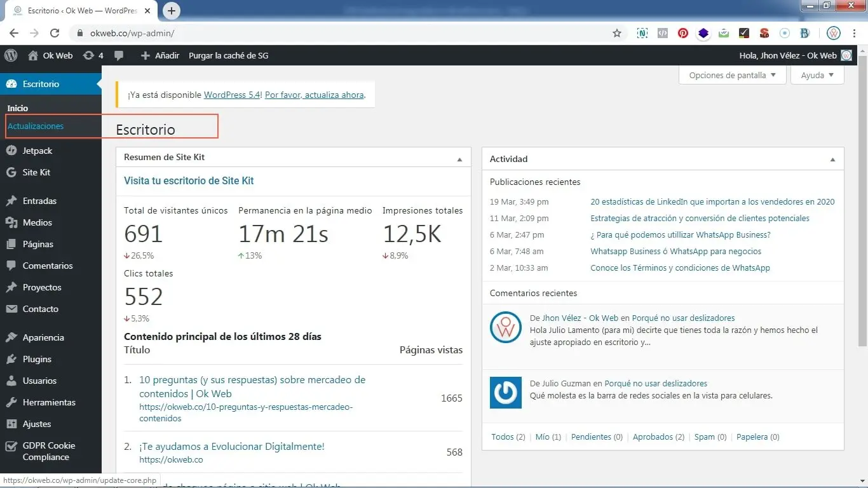Open Estrategias de atracción y conversión post
Viewport: 868px width, 488px height.
[x=700, y=218]
